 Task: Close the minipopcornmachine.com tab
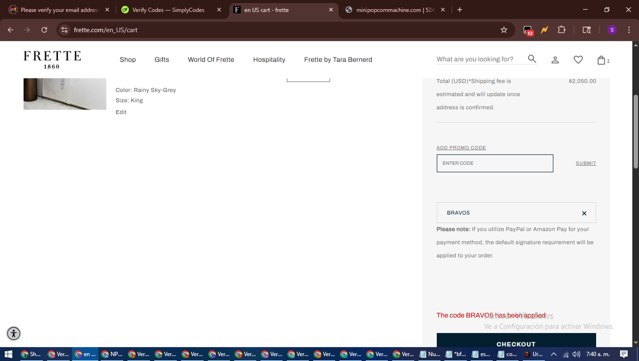[443, 10]
